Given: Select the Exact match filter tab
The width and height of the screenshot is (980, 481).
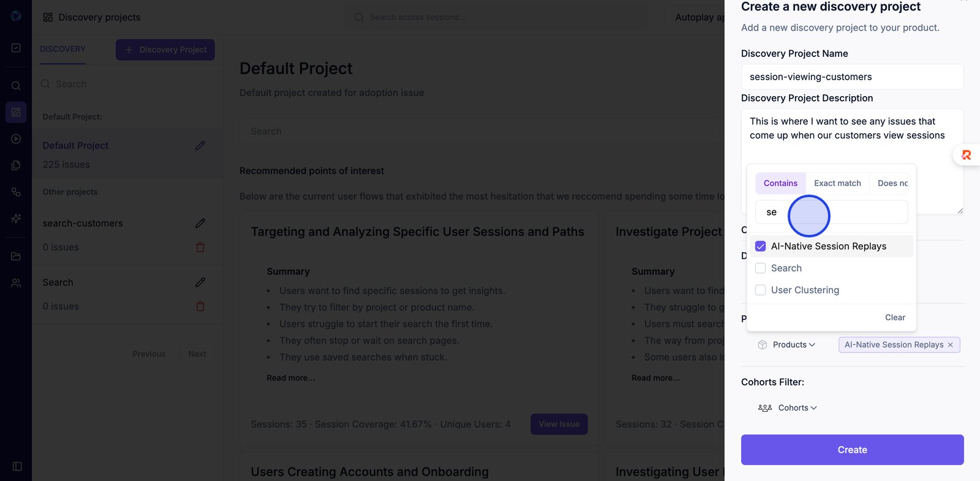Looking at the screenshot, I should 837,183.
